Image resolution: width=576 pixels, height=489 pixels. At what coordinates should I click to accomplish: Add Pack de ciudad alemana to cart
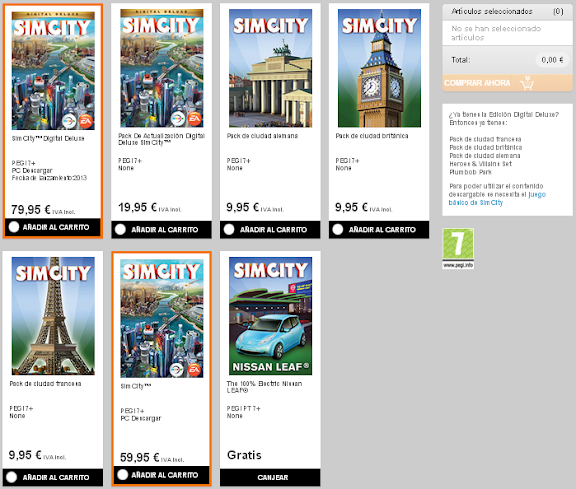(x=270, y=230)
